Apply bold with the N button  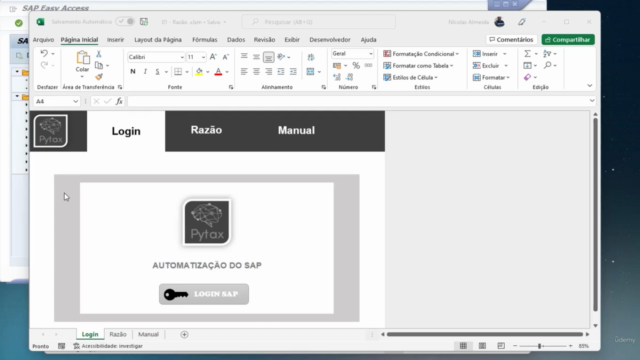coord(133,71)
